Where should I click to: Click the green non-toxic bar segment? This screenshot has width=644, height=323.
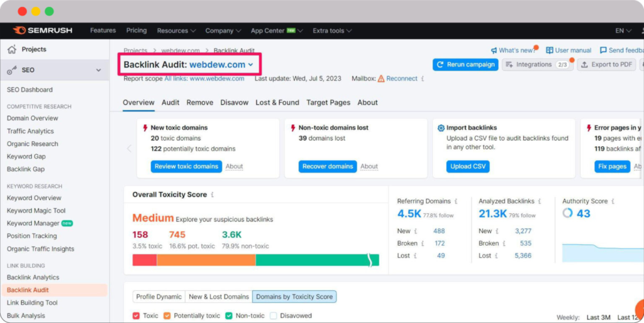[317, 260]
